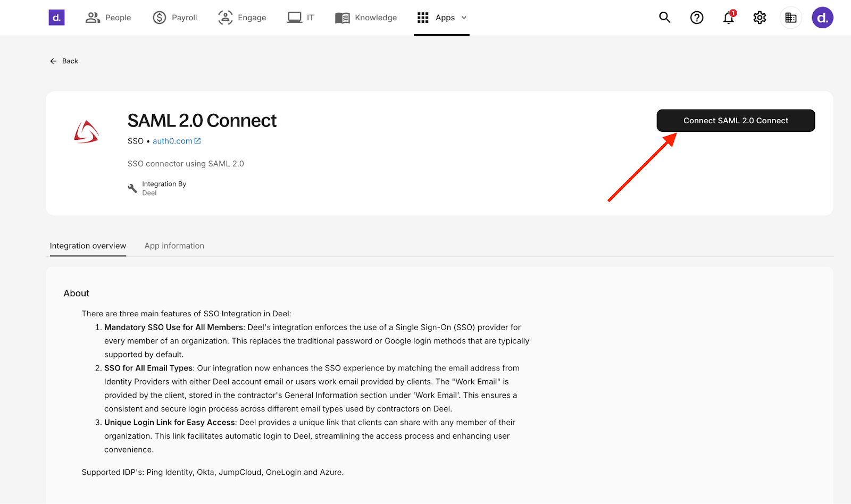Image resolution: width=851 pixels, height=504 pixels.
Task: Click the search magnifier icon
Action: (x=665, y=18)
